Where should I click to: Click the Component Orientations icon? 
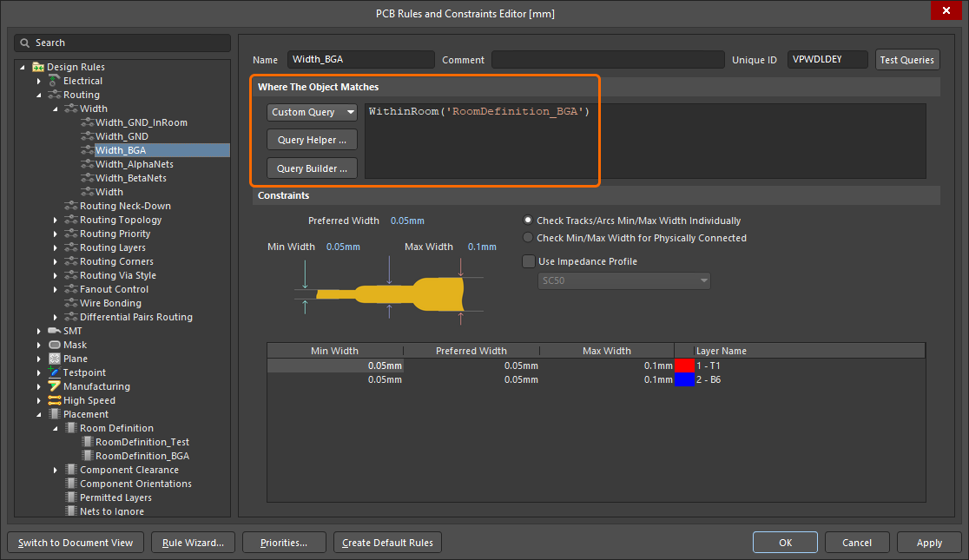pyautogui.click(x=71, y=484)
